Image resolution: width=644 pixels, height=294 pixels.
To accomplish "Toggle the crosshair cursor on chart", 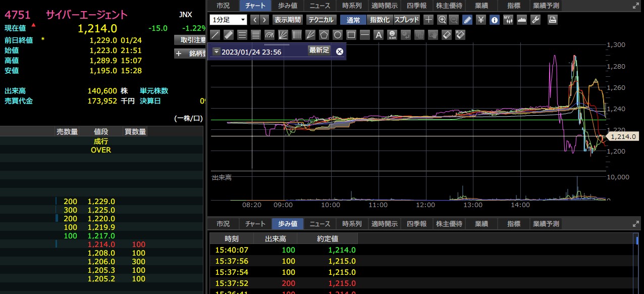I will (428, 20).
